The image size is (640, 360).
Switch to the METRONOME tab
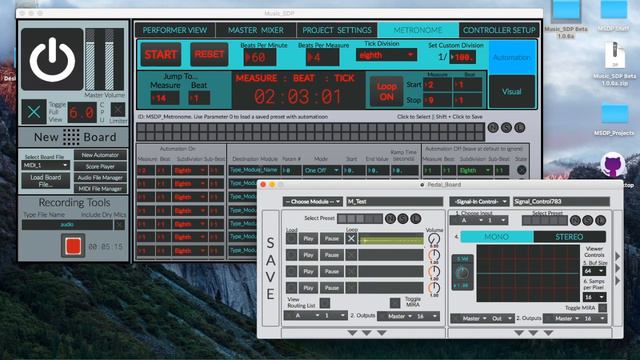tap(418, 30)
